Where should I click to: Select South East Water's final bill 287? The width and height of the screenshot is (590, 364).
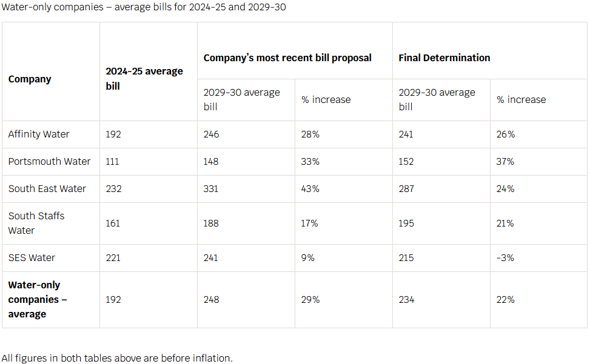tap(406, 189)
